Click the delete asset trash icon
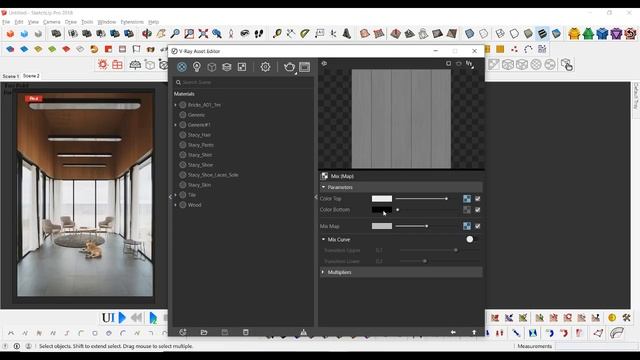The image size is (640, 360). 246,332
